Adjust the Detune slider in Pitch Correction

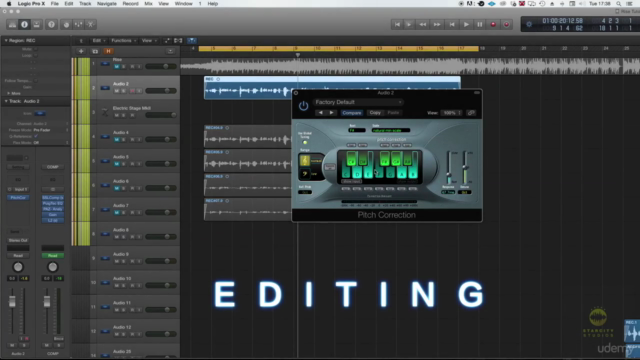465,167
